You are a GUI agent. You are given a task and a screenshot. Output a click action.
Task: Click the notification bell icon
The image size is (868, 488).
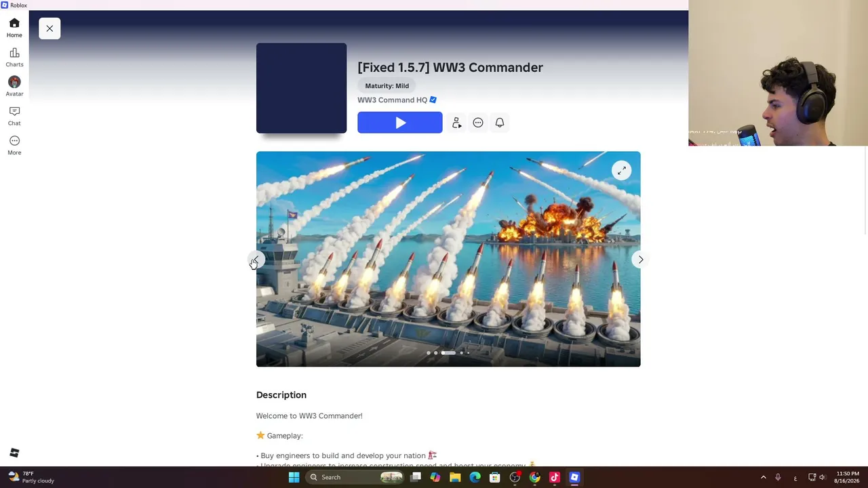[x=500, y=123]
